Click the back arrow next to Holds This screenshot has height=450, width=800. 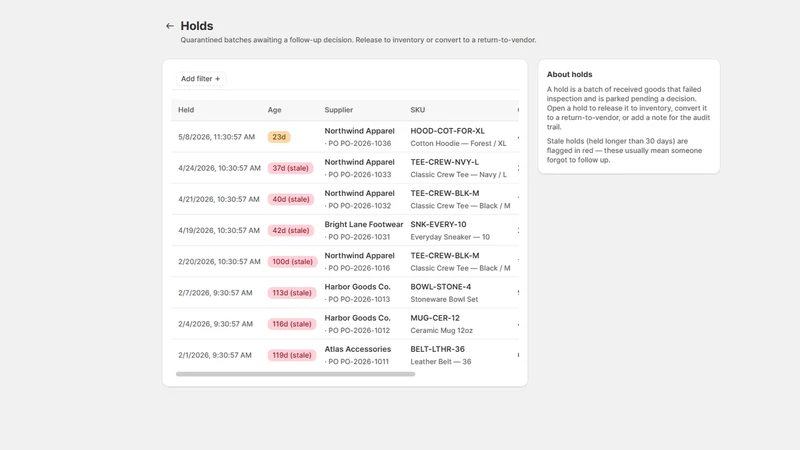pos(170,26)
